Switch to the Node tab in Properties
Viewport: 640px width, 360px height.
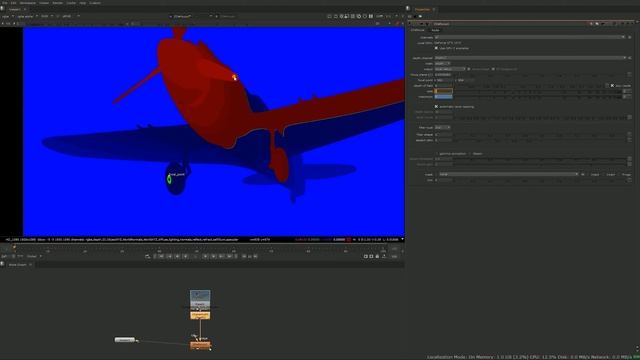click(x=436, y=30)
